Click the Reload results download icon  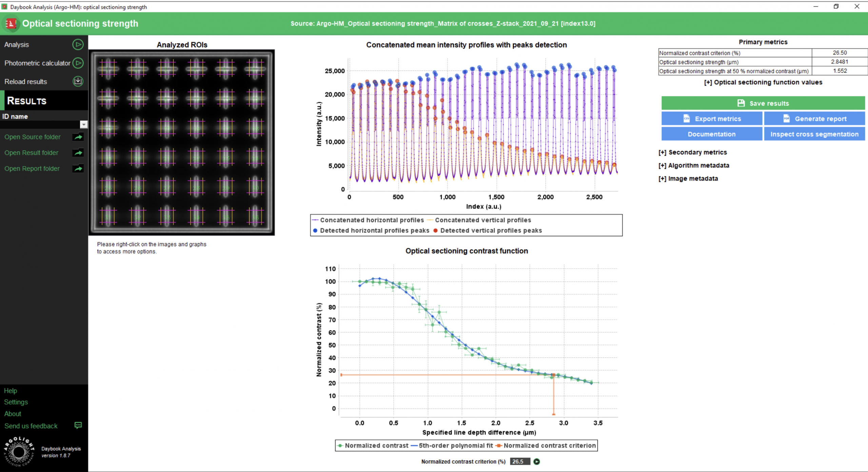point(78,81)
